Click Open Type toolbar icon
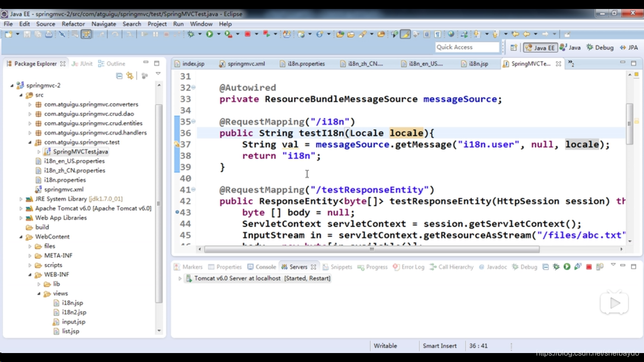This screenshot has width=644, height=362. pyautogui.click(x=340, y=34)
